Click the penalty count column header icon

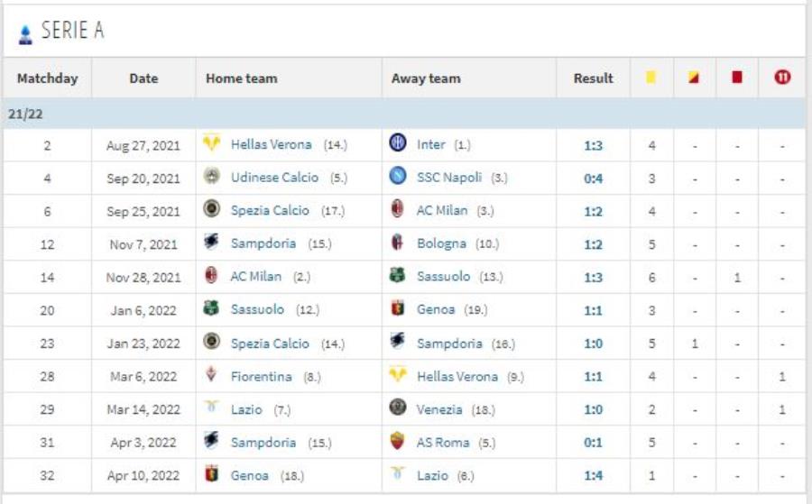click(782, 78)
